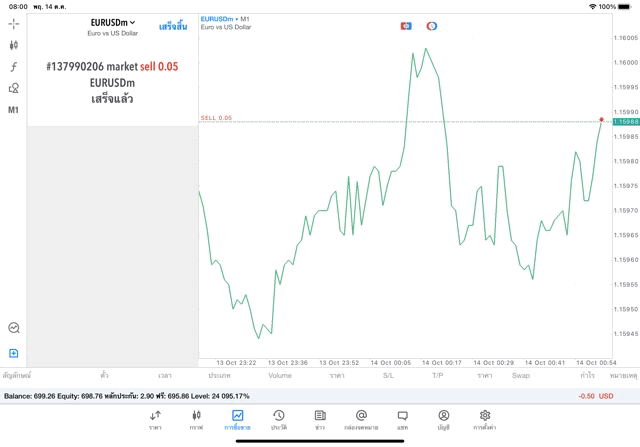Sort by Volume column header
Viewport: 640px width, 447px height.
point(280,376)
